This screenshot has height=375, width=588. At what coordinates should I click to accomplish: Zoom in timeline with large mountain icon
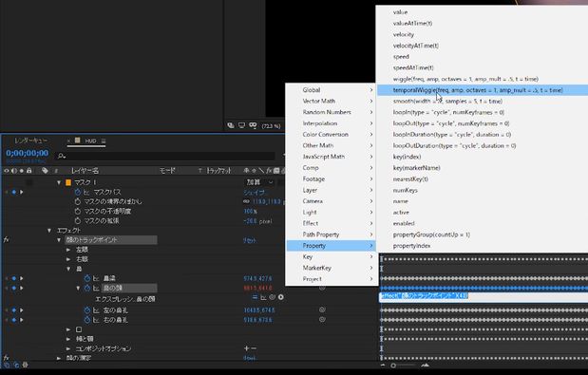click(x=426, y=365)
